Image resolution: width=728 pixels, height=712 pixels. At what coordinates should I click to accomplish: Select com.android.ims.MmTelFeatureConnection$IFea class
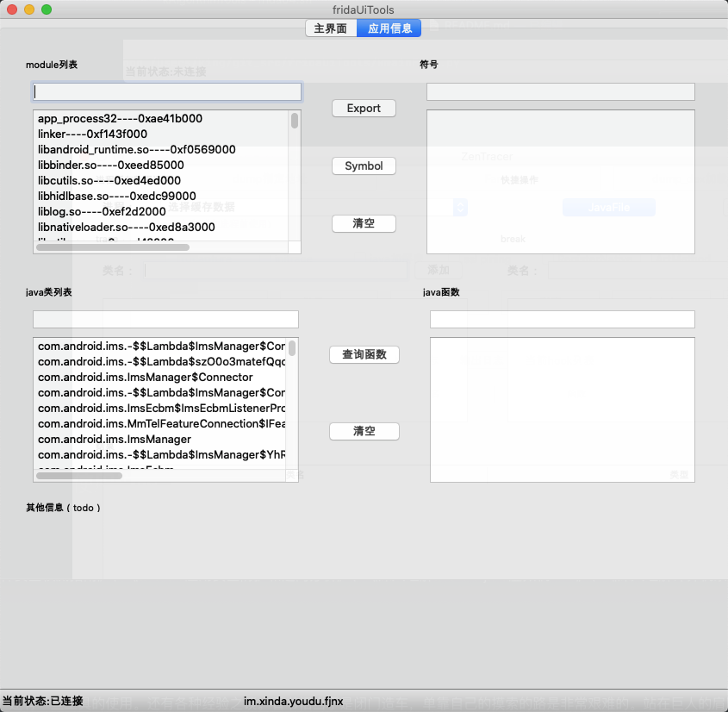(160, 423)
